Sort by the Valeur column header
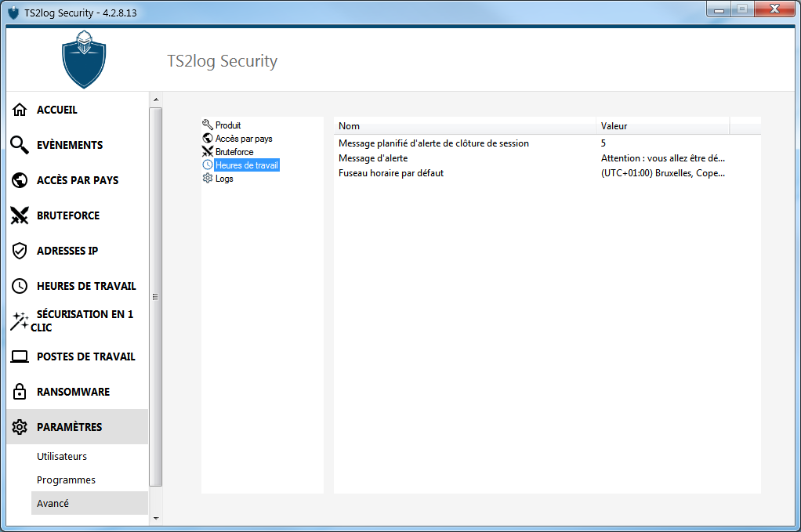The height and width of the screenshot is (532, 801). [x=662, y=126]
